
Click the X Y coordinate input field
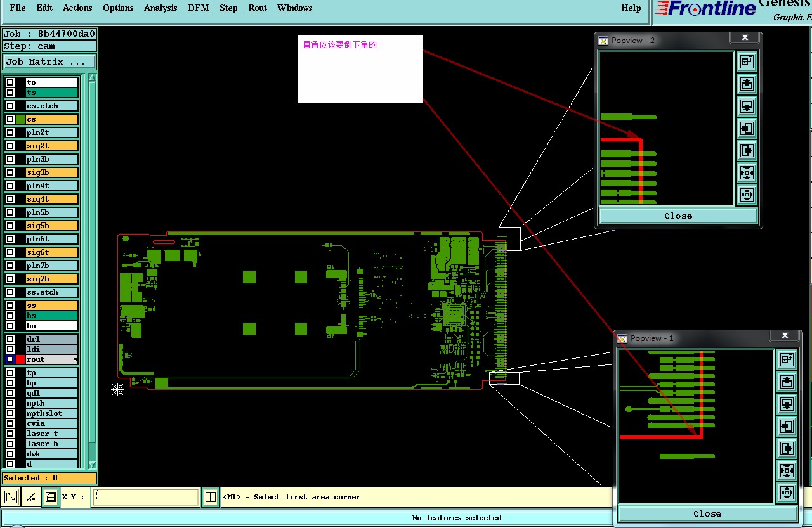click(145, 498)
